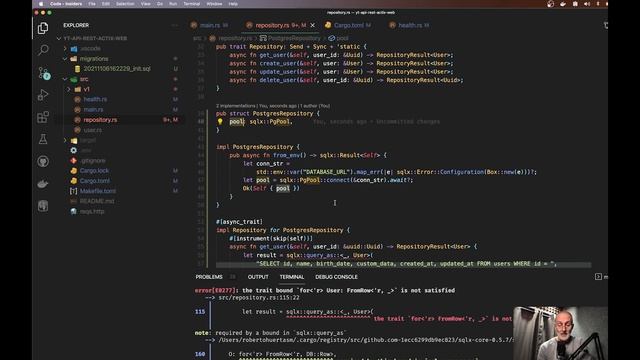Open the Run menu
This screenshot has height=360, width=640.
[173, 4]
